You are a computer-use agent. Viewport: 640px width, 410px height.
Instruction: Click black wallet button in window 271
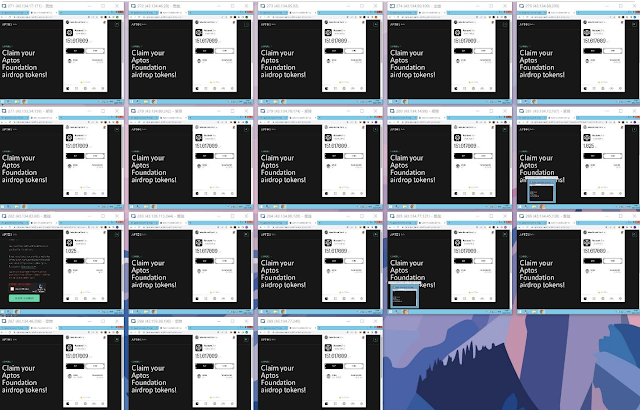coord(75,51)
